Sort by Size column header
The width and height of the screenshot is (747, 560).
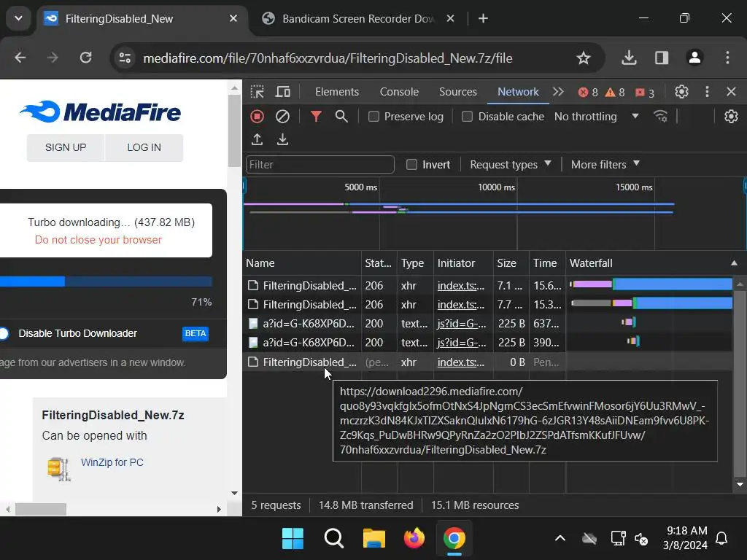(x=511, y=262)
